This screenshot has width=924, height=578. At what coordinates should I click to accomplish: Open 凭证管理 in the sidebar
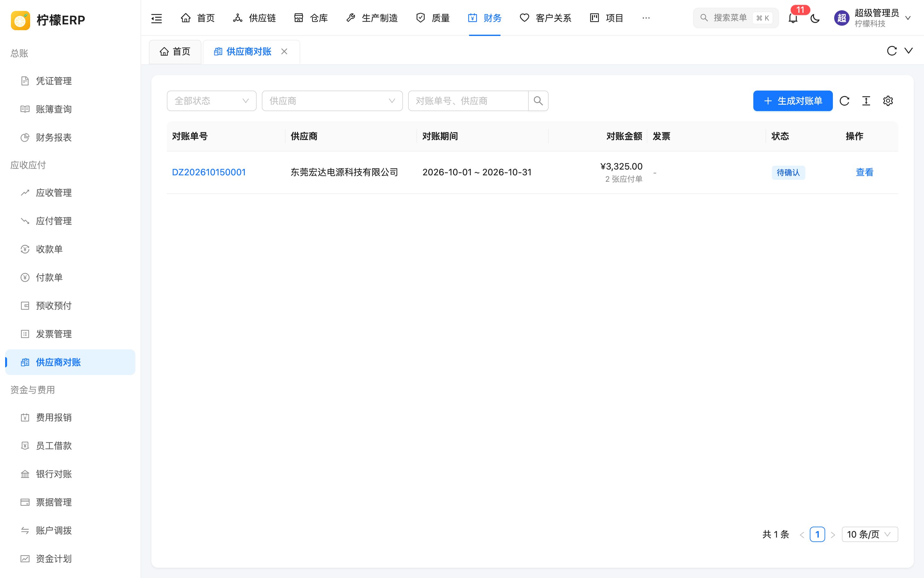(x=70, y=81)
